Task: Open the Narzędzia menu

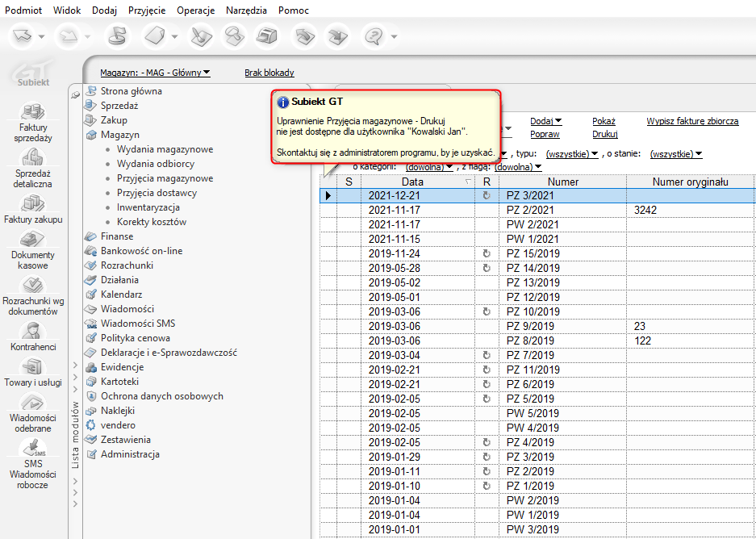Action: [x=246, y=10]
